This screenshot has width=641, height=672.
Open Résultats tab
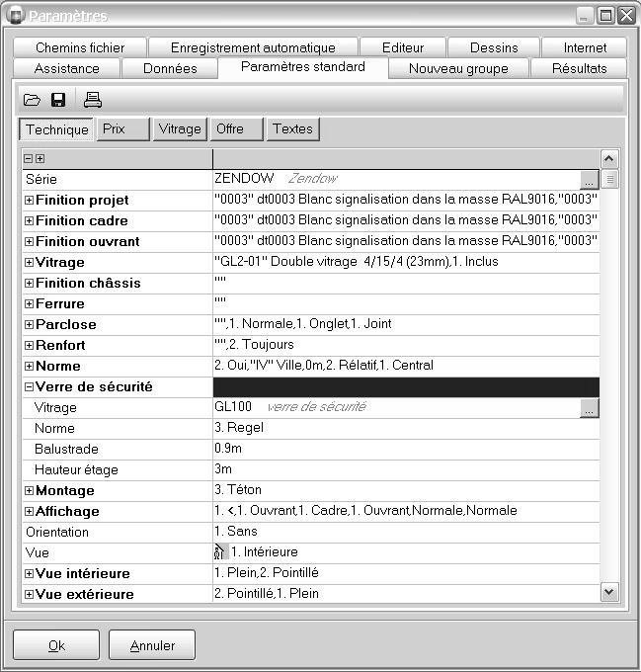point(579,68)
